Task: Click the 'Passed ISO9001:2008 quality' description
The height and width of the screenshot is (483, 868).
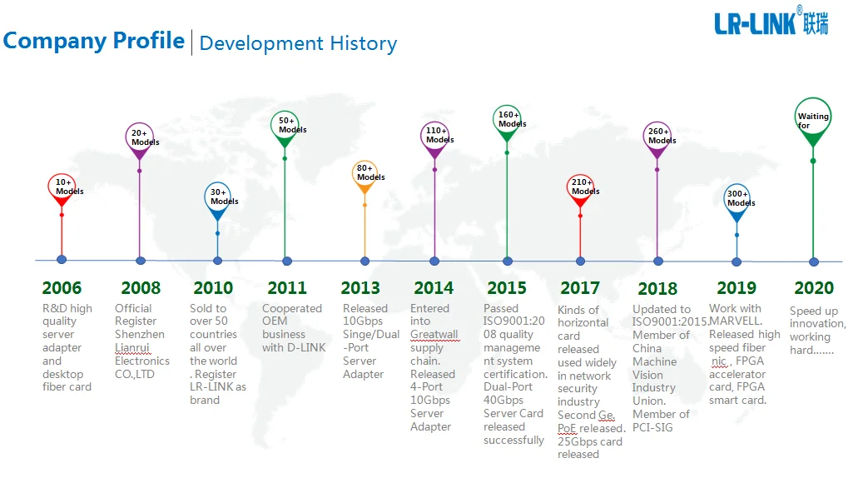Action: click(515, 374)
